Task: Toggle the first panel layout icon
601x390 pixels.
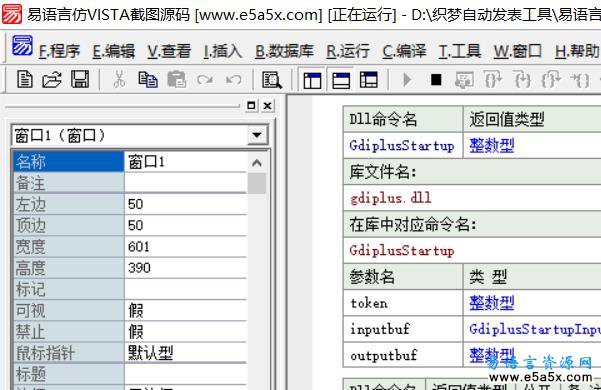Action: coord(312,80)
